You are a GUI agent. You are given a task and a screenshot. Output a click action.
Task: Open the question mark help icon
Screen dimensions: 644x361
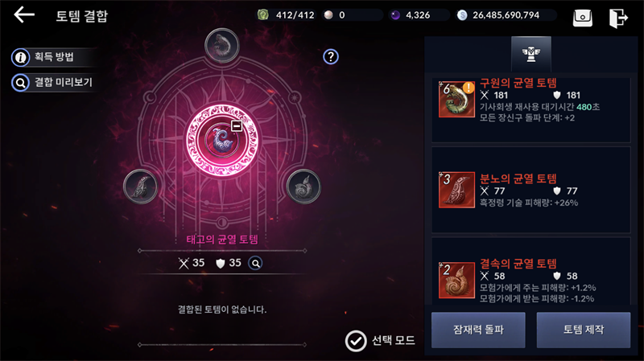coord(331,56)
